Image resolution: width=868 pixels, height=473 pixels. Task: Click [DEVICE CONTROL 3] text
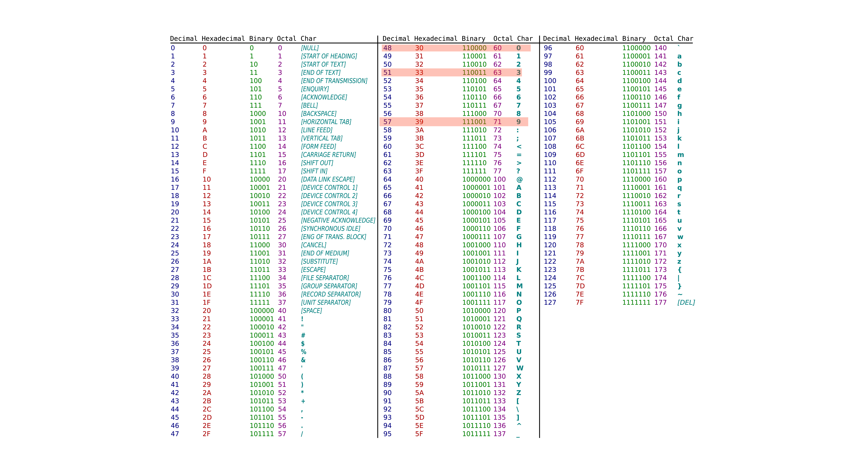click(x=329, y=204)
